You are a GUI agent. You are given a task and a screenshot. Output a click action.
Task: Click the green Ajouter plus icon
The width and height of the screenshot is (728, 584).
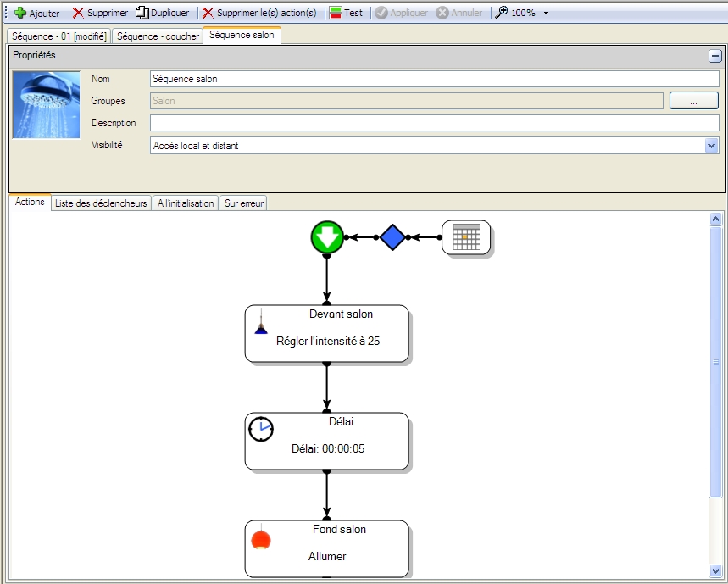20,14
